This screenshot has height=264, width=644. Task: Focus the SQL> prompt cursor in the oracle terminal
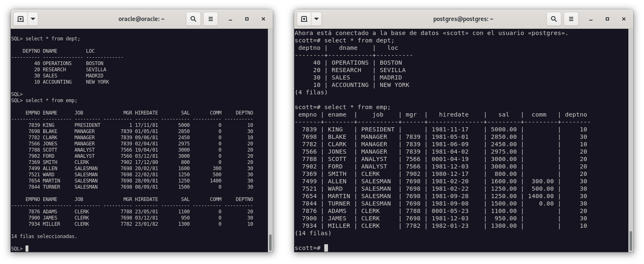(27, 248)
